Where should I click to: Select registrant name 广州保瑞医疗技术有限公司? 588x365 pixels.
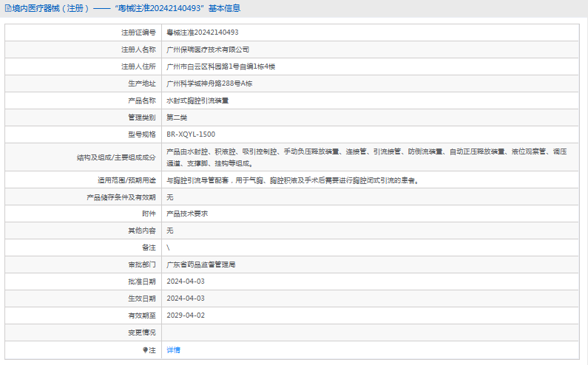(x=208, y=50)
